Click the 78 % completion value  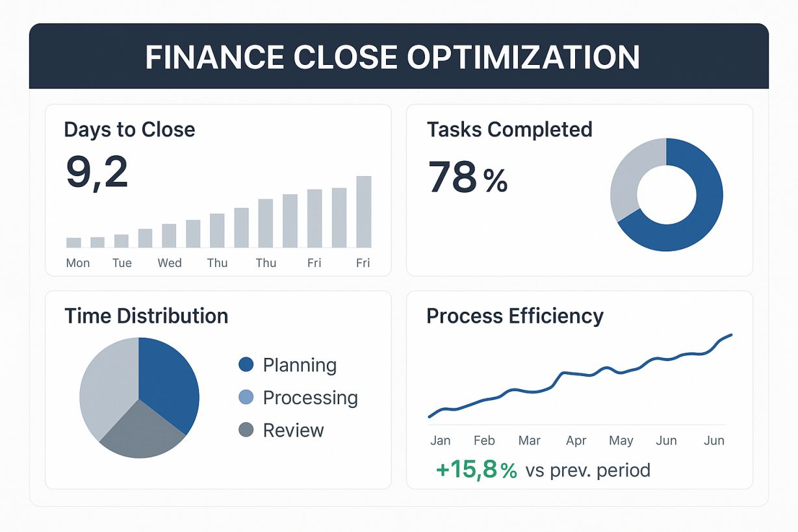[467, 179]
